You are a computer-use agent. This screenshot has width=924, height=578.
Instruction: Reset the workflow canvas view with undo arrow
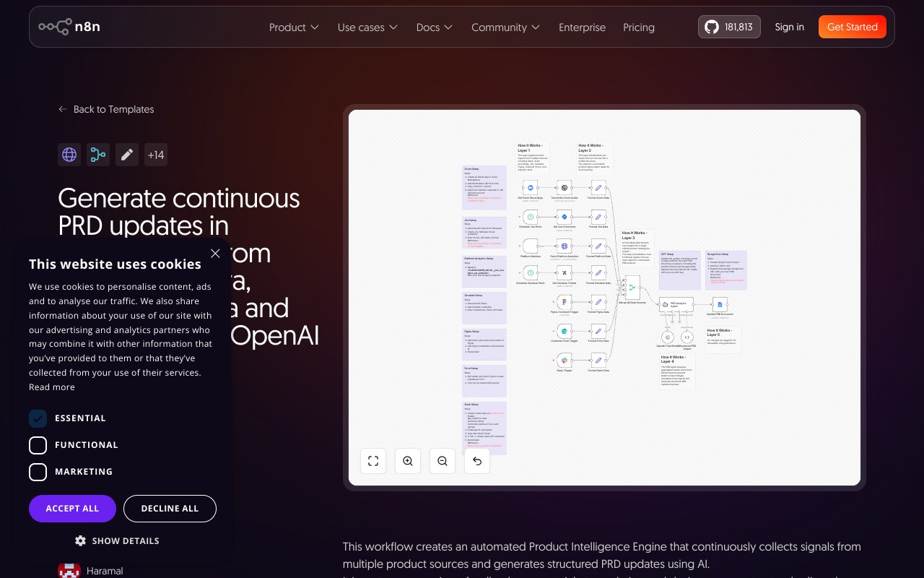[x=477, y=461]
